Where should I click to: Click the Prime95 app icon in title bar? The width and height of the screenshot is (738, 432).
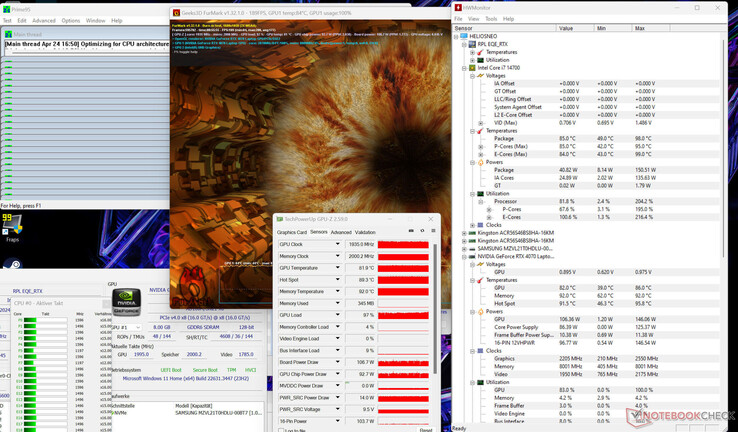pos(5,9)
